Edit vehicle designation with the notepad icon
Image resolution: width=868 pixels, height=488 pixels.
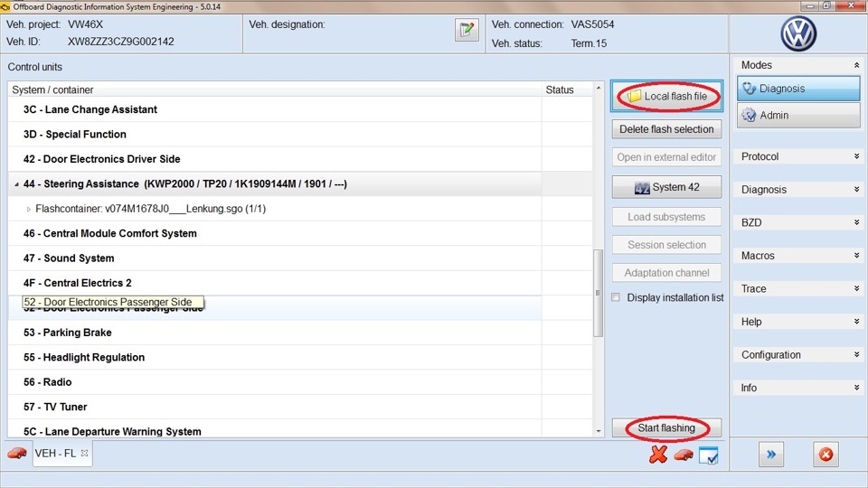coord(467,29)
